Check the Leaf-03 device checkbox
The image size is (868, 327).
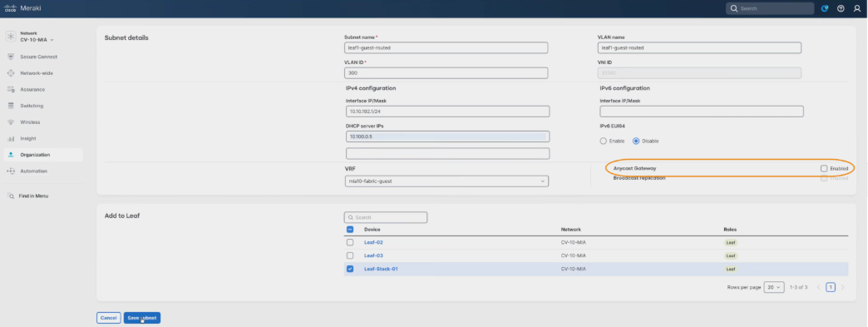pyautogui.click(x=350, y=255)
